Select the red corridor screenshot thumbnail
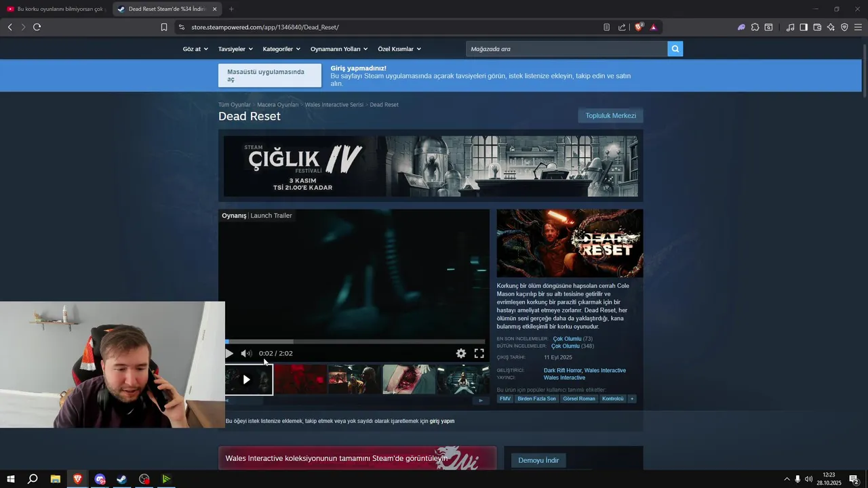Image resolution: width=868 pixels, height=488 pixels. [300, 380]
